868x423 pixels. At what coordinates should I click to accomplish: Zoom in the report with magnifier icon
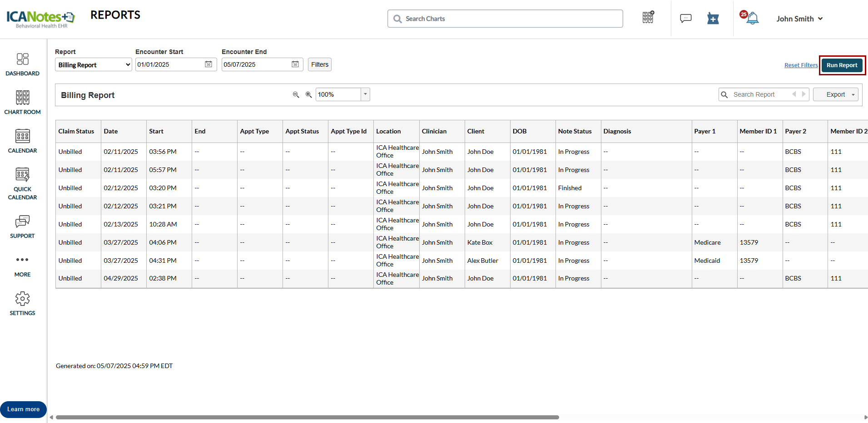tap(308, 94)
